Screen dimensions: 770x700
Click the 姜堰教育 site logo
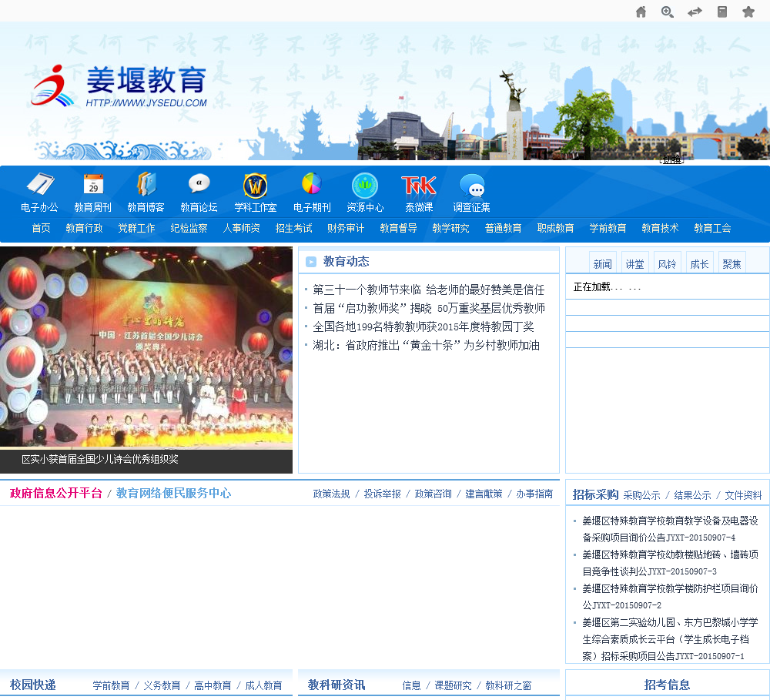pyautogui.click(x=119, y=87)
